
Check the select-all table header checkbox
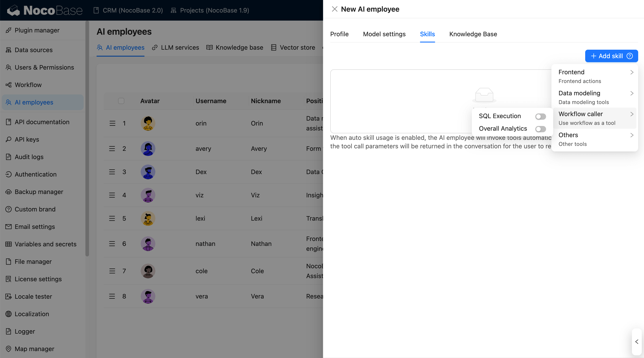[121, 101]
